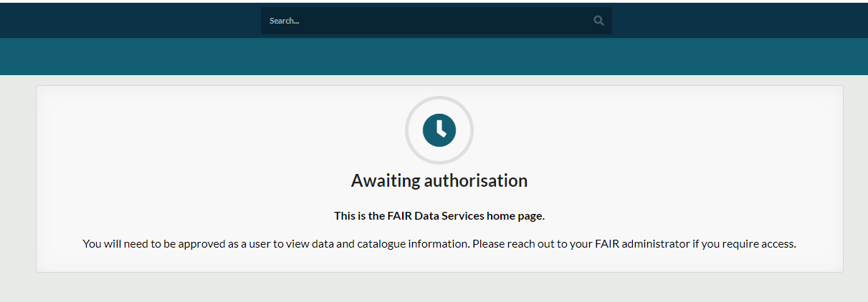Click the grey ring around the clock
The height and width of the screenshot is (302, 868).
pyautogui.click(x=409, y=130)
